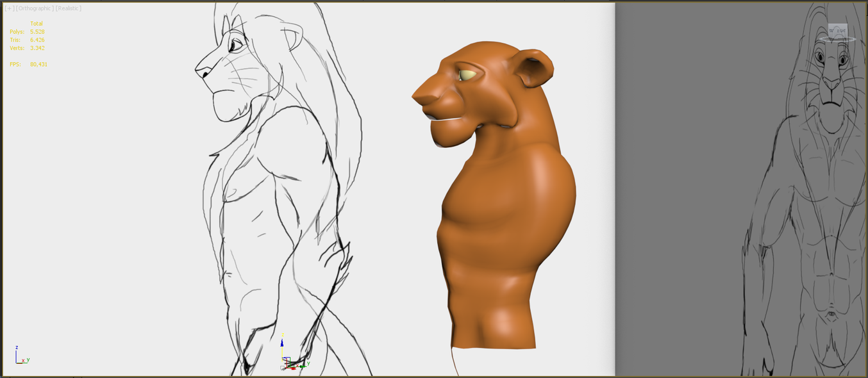
Task: Click the Total statistics column header
Action: (37, 24)
